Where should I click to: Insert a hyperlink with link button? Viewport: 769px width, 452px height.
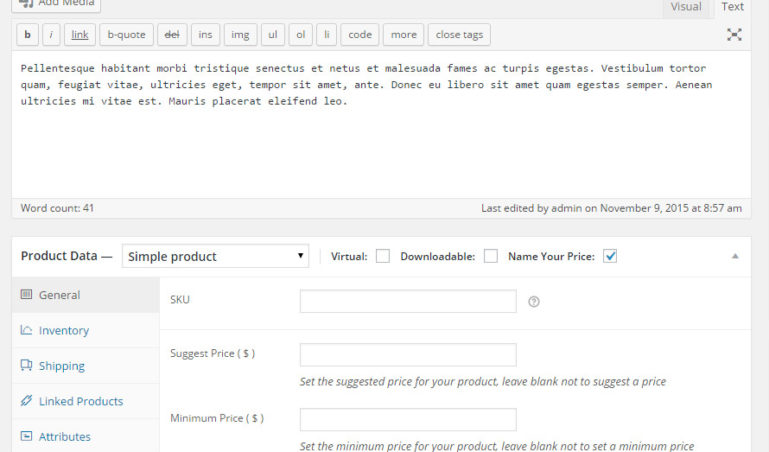80,35
